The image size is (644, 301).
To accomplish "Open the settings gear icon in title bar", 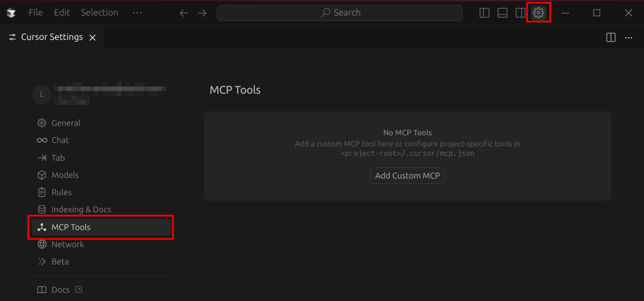I will pos(538,13).
